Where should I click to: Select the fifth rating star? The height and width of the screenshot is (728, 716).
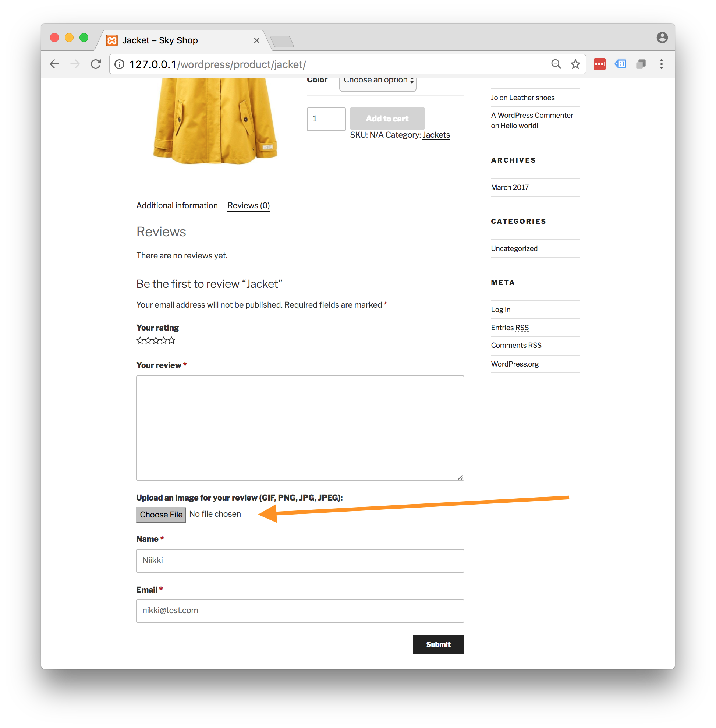(x=171, y=340)
